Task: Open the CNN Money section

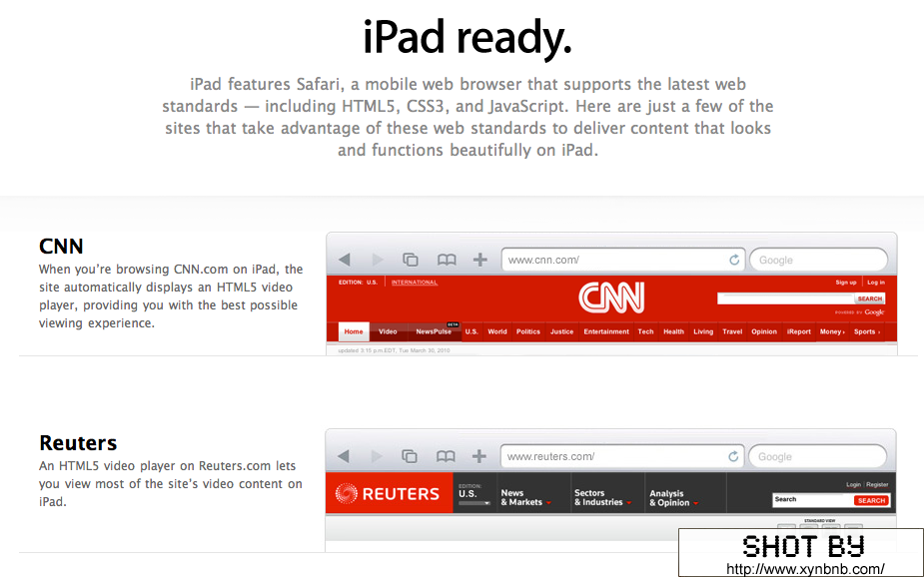Action: tap(832, 331)
